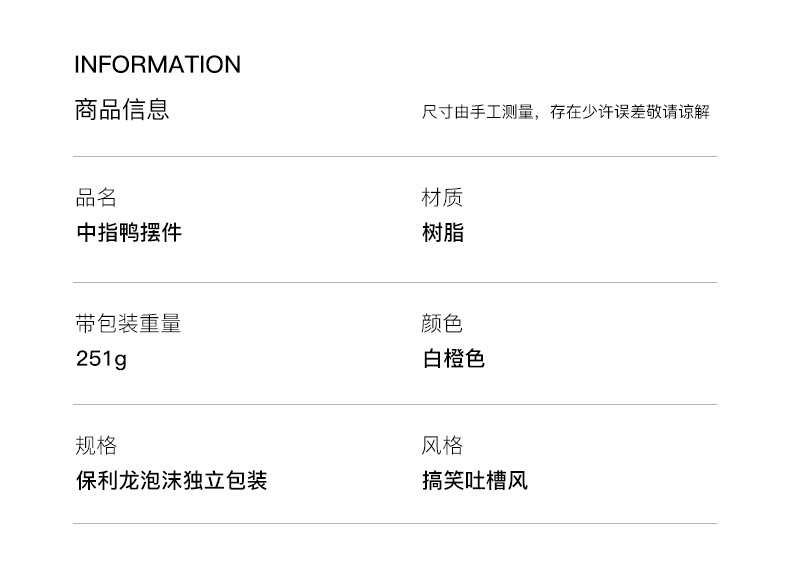Select the product name 中指鸭摆件
Screen dimensions: 790x570
pyautogui.click(x=129, y=233)
